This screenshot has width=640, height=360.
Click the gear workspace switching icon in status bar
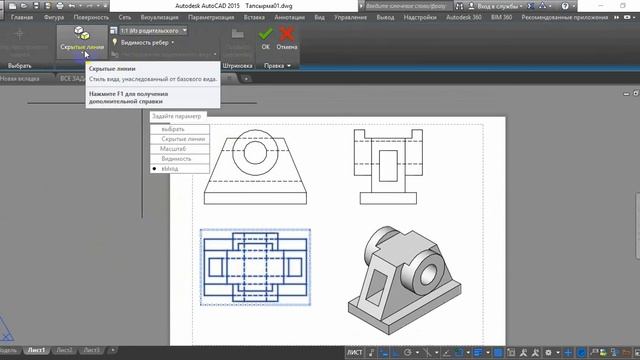(548, 352)
